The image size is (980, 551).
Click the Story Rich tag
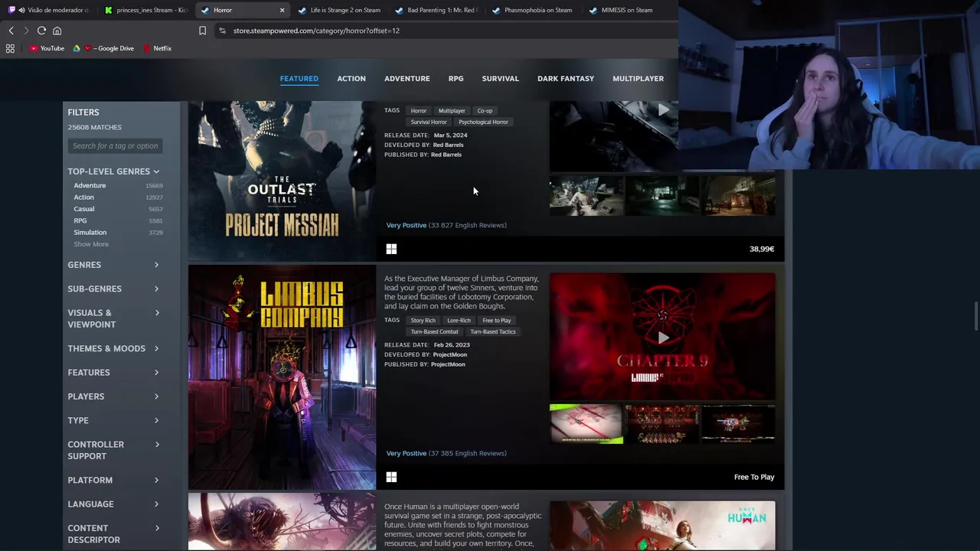point(423,320)
